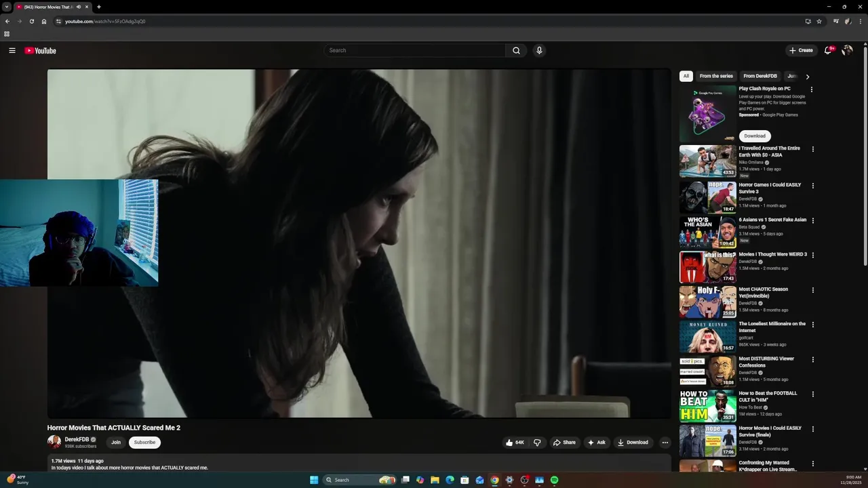Open the Windows Start menu

tap(314, 480)
